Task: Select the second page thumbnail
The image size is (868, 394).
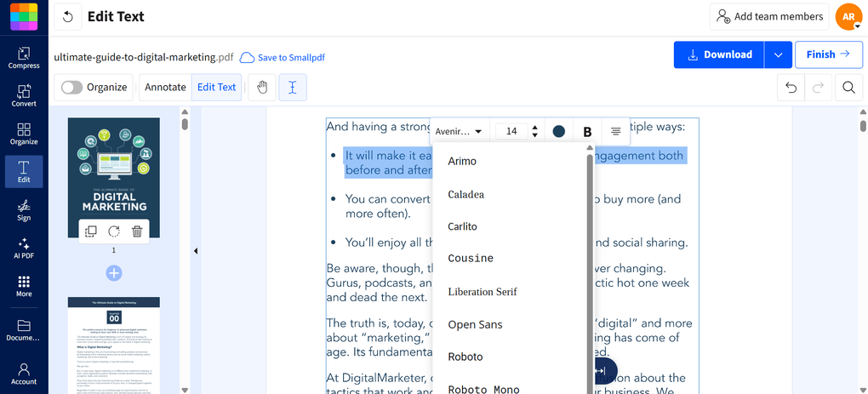Action: [x=114, y=345]
